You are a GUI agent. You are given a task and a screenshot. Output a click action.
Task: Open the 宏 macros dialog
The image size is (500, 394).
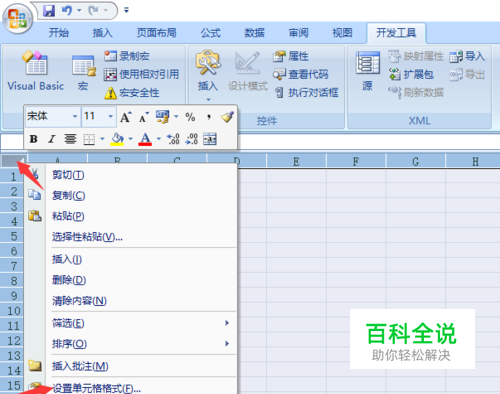coord(83,73)
